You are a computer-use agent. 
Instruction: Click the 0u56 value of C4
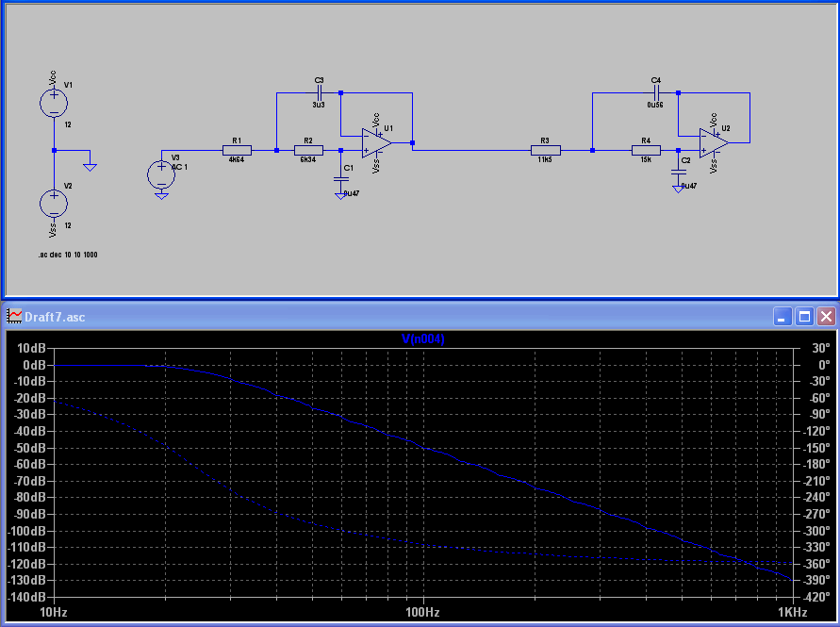click(655, 105)
